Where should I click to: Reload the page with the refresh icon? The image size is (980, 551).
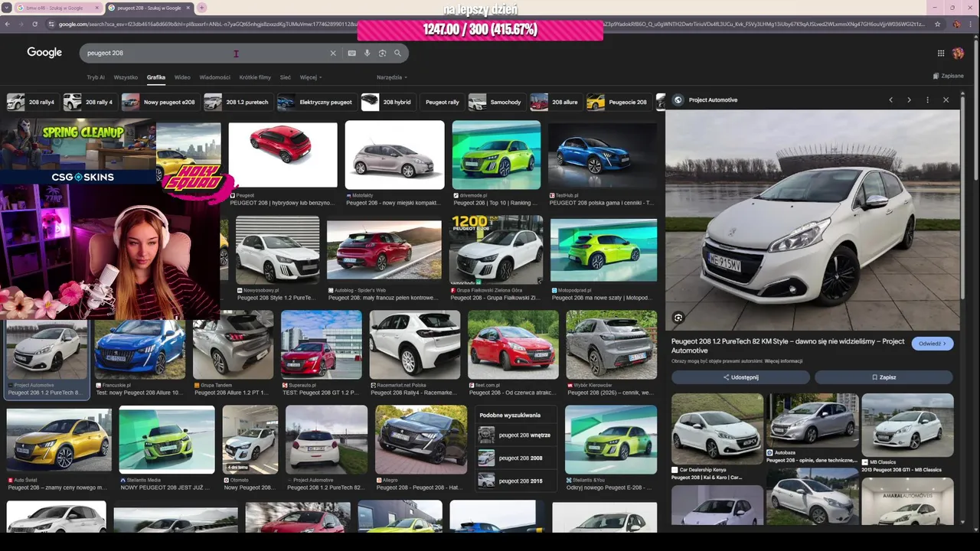[x=35, y=24]
